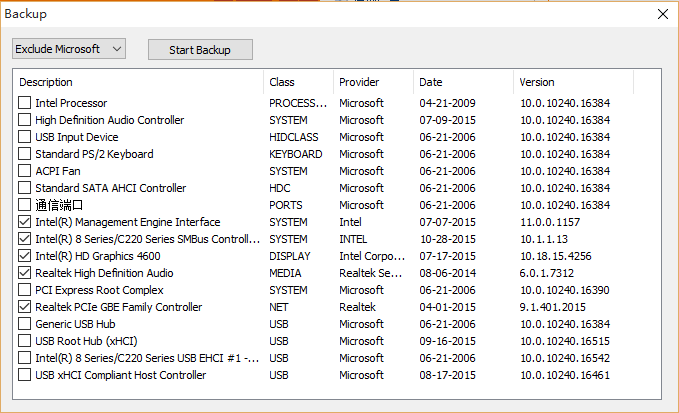Open the Exclude Microsoft dropdown

69,49
